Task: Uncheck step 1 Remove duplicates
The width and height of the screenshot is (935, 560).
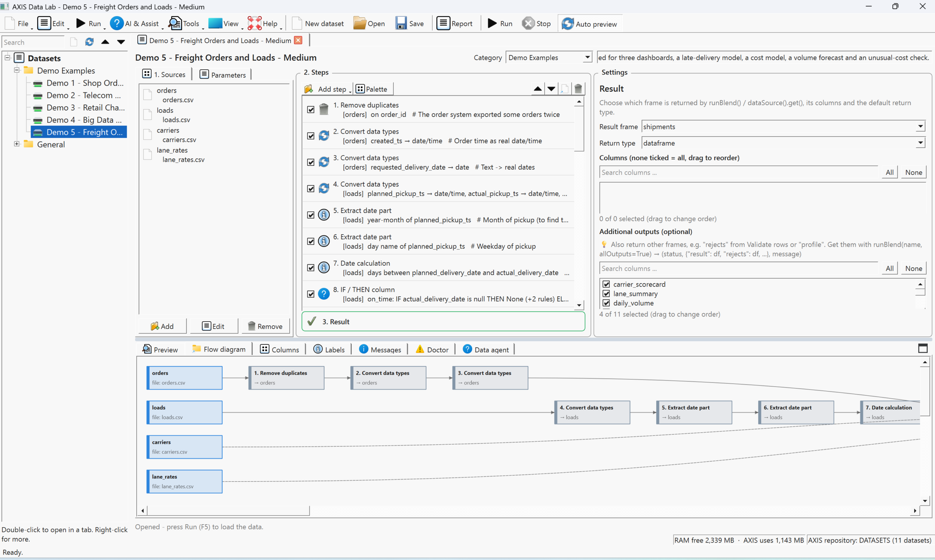Action: (311, 110)
